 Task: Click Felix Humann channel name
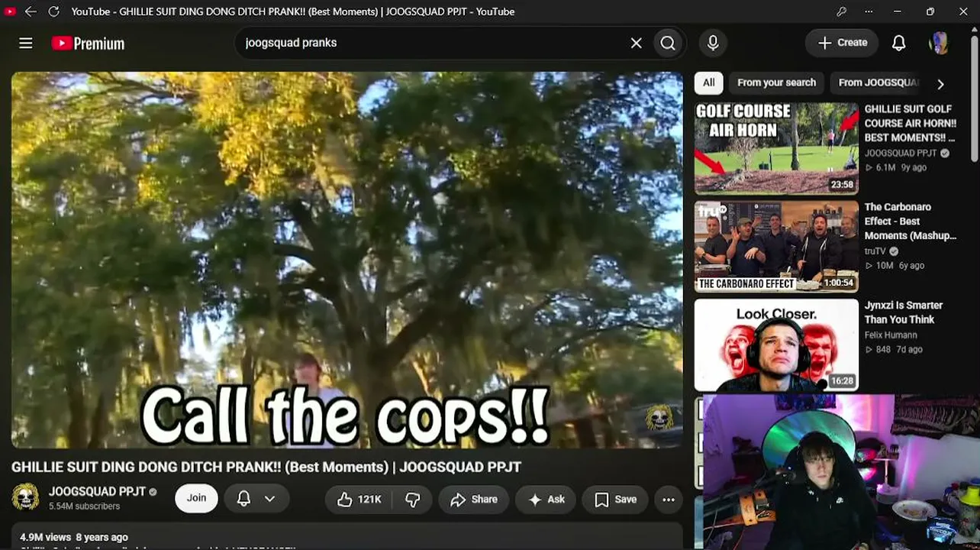pyautogui.click(x=891, y=335)
